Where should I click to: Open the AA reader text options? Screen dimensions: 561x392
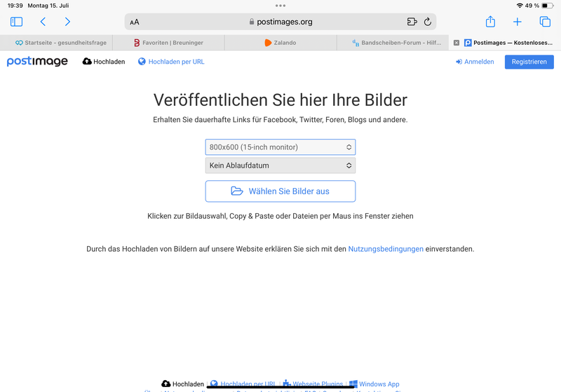(135, 22)
